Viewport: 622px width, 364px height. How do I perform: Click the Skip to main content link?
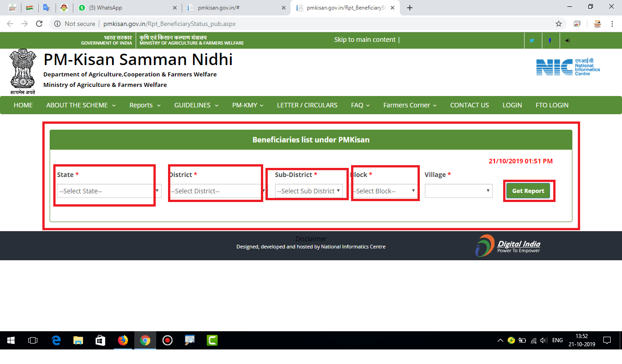pyautogui.click(x=365, y=40)
